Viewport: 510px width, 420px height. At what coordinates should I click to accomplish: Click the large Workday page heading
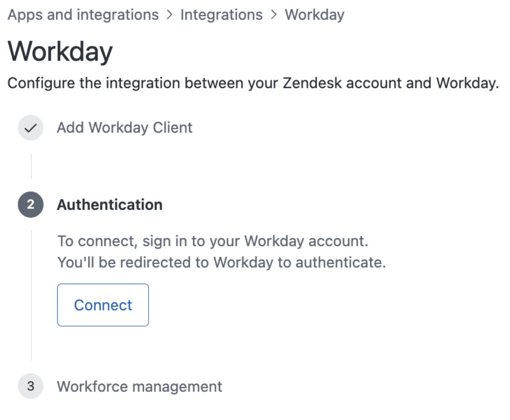coord(60,52)
